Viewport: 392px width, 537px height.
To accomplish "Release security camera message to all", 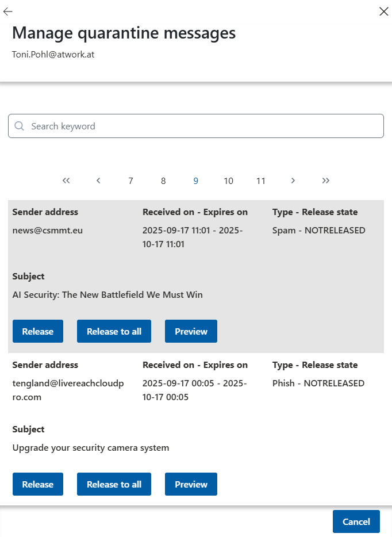I will pyautogui.click(x=114, y=484).
